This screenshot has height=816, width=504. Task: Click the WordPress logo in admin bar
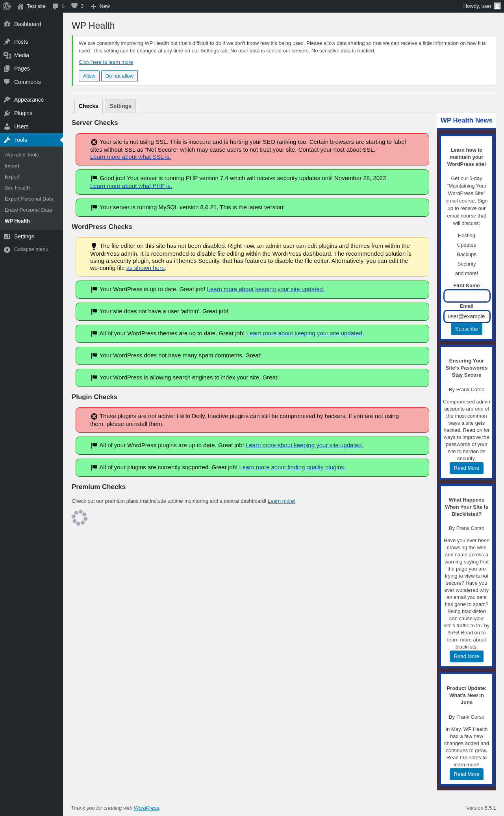(7, 6)
